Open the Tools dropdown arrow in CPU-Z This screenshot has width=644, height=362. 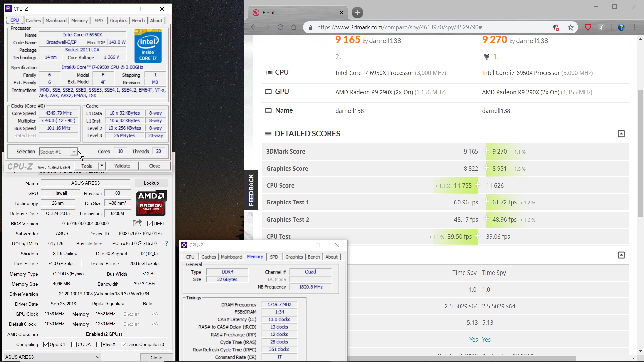tap(102, 166)
